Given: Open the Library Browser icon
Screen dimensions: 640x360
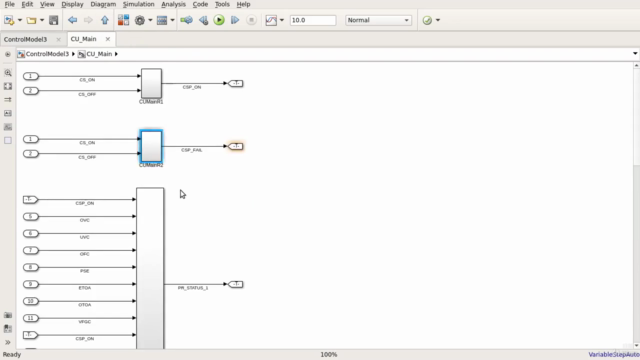Looking at the screenshot, I should [123, 20].
